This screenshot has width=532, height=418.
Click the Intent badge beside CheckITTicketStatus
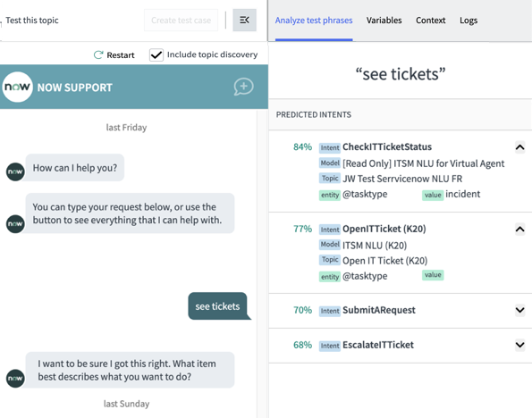[x=330, y=147]
